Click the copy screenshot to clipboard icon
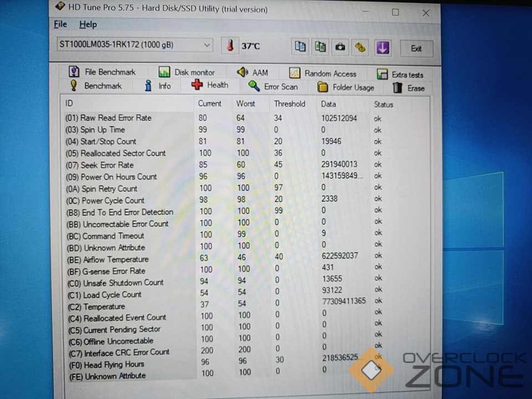Viewport: 532px width, 399px height. point(320,47)
